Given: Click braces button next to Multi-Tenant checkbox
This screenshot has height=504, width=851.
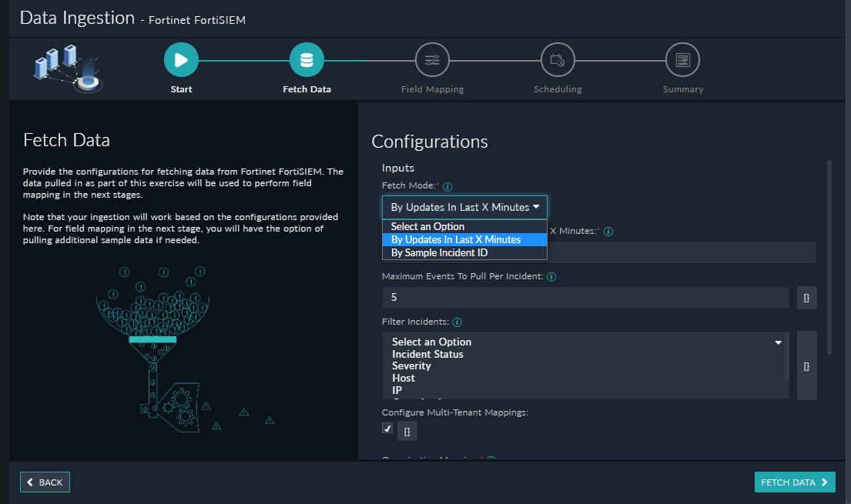Looking at the screenshot, I should (407, 432).
